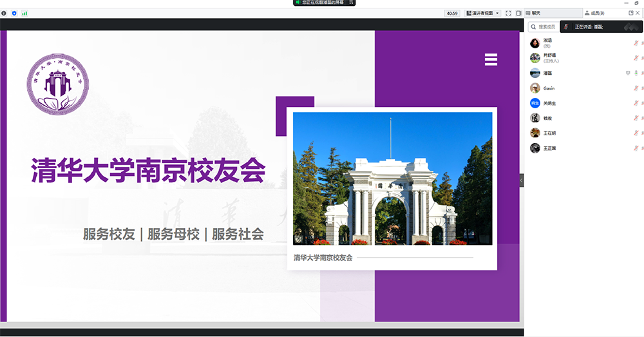Click 关晓生's blue avatar
Viewport: 644px width, 337px height.
[535, 103]
